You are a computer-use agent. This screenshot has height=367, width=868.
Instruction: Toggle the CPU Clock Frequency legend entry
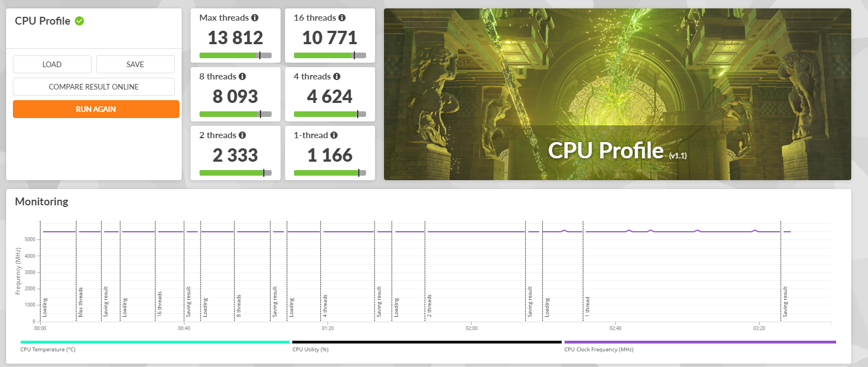[700, 345]
